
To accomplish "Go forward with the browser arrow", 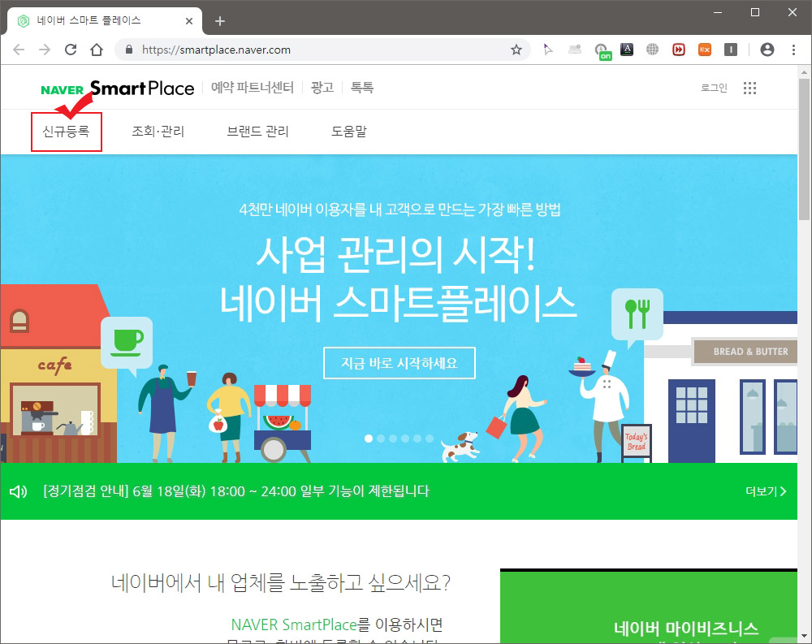I will point(45,50).
